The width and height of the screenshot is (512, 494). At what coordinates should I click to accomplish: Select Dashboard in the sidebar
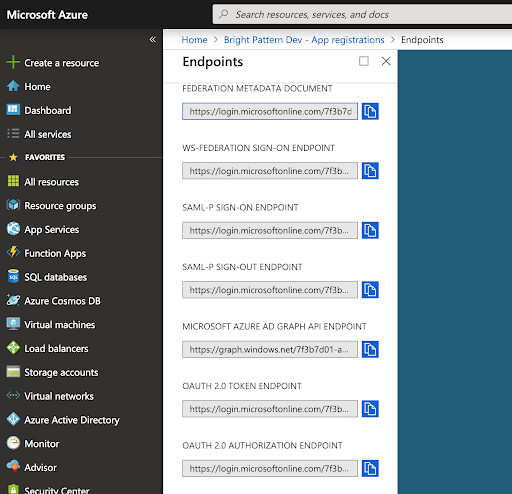(39, 110)
